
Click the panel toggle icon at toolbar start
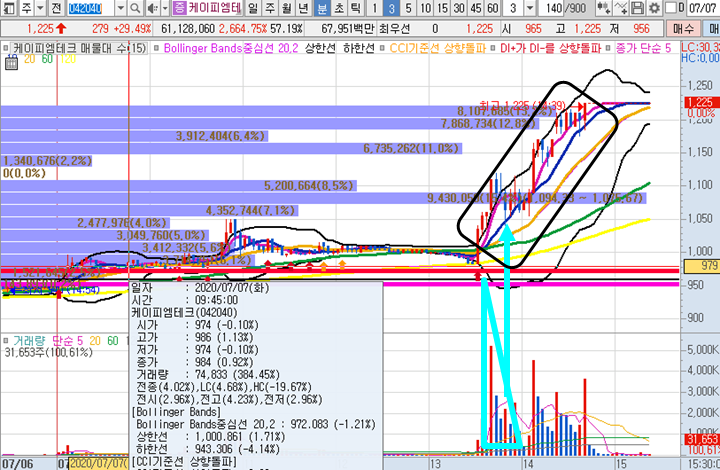(9, 8)
